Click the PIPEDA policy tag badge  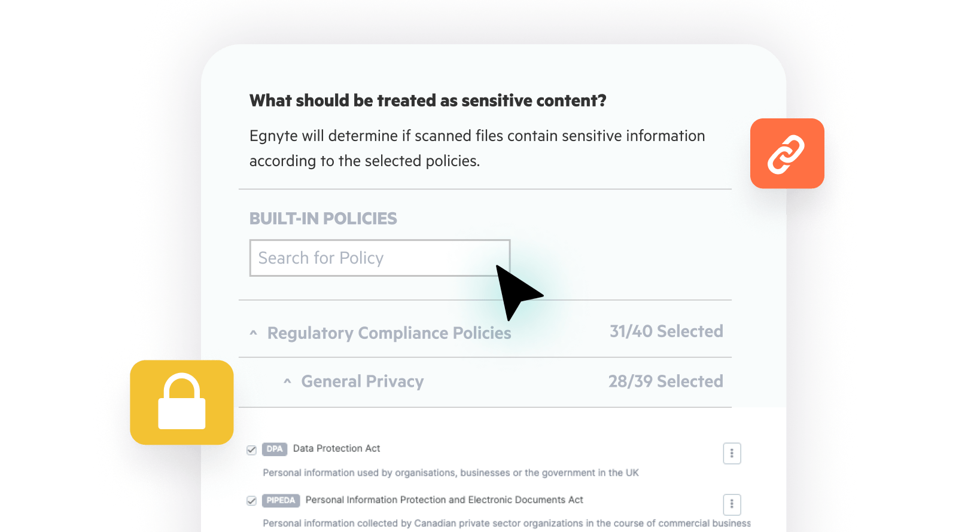point(281,500)
